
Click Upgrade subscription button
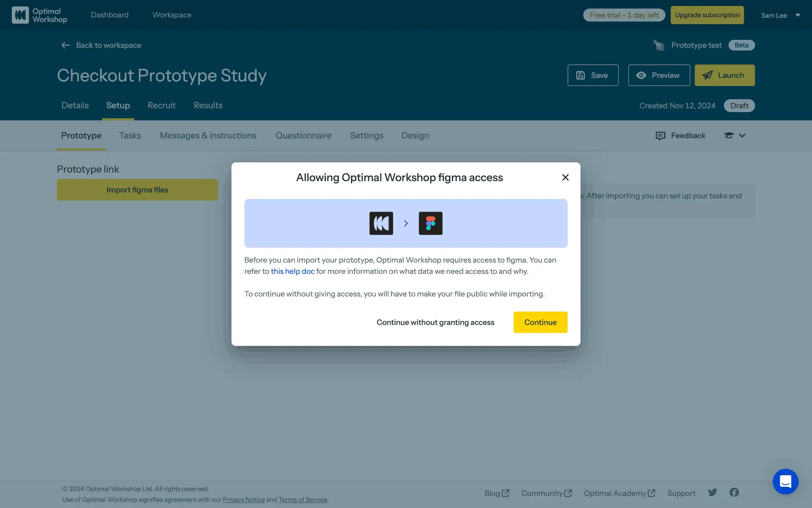707,15
